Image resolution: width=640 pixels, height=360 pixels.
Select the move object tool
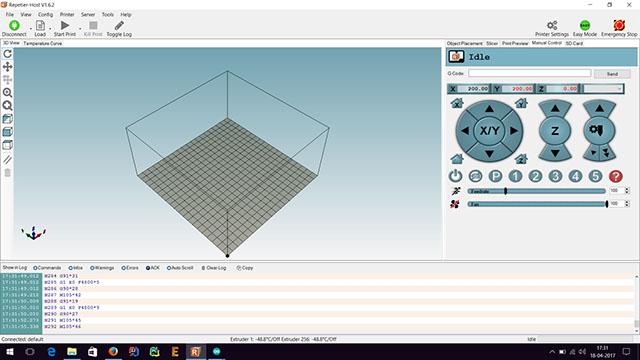(7, 80)
